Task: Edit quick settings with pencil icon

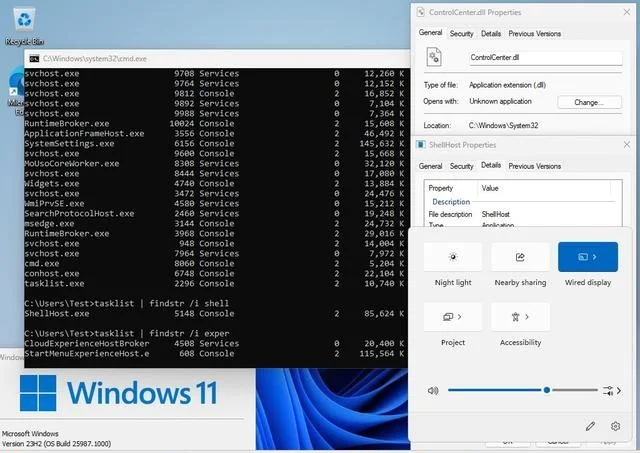Action: click(590, 426)
